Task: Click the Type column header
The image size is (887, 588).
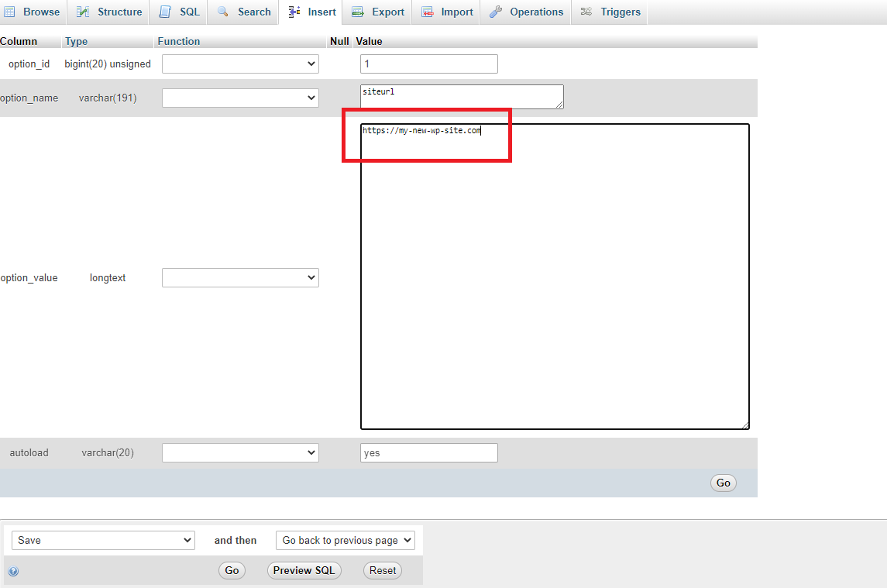Action: (x=77, y=41)
